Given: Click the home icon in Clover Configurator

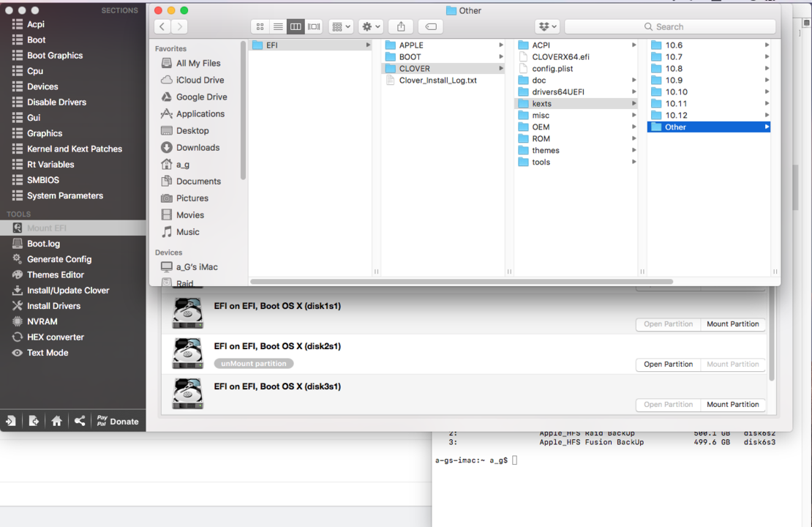Looking at the screenshot, I should click(x=56, y=422).
